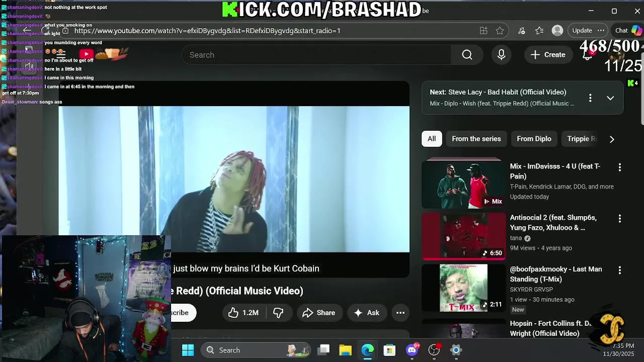The image size is (644, 362).
Task: Open OBS Studio from the taskbar
Action: (434, 350)
